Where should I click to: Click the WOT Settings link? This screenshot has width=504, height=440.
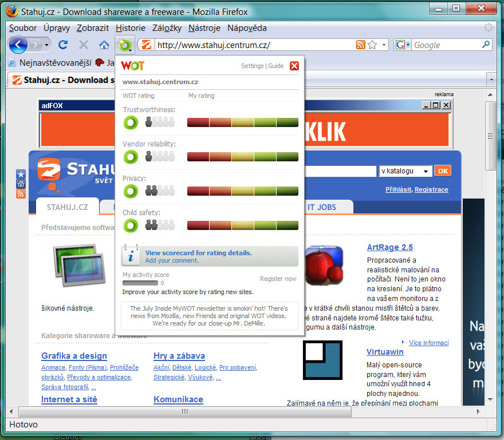pyautogui.click(x=252, y=66)
